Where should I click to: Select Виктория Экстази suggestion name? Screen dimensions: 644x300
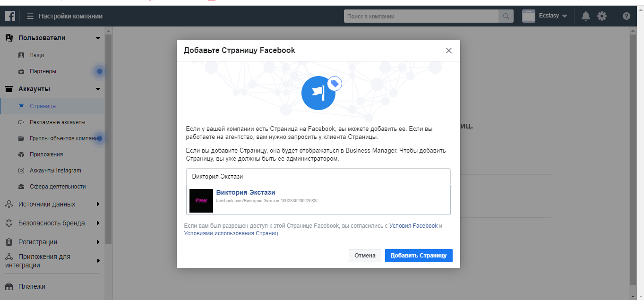[x=246, y=192]
